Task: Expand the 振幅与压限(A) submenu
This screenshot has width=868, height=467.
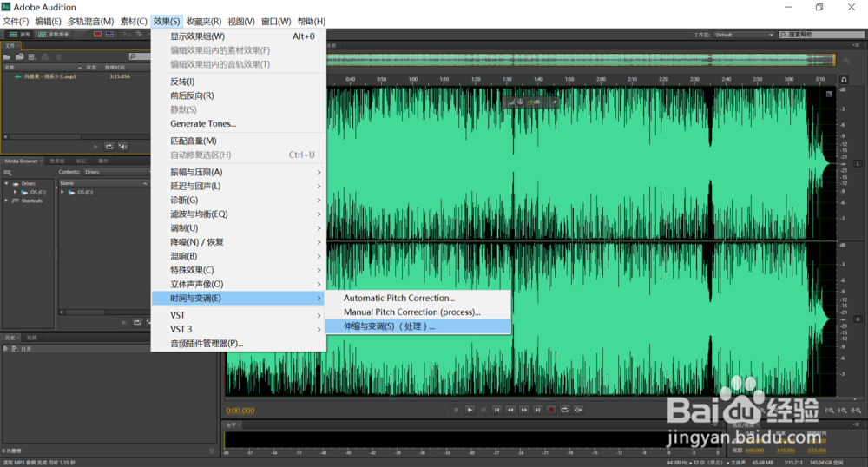Action: click(x=239, y=172)
